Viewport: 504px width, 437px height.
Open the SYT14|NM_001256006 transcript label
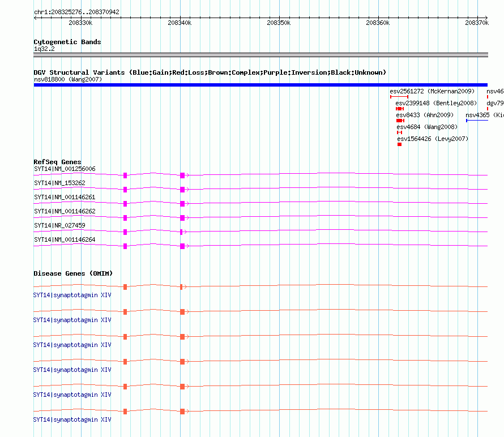coord(65,169)
